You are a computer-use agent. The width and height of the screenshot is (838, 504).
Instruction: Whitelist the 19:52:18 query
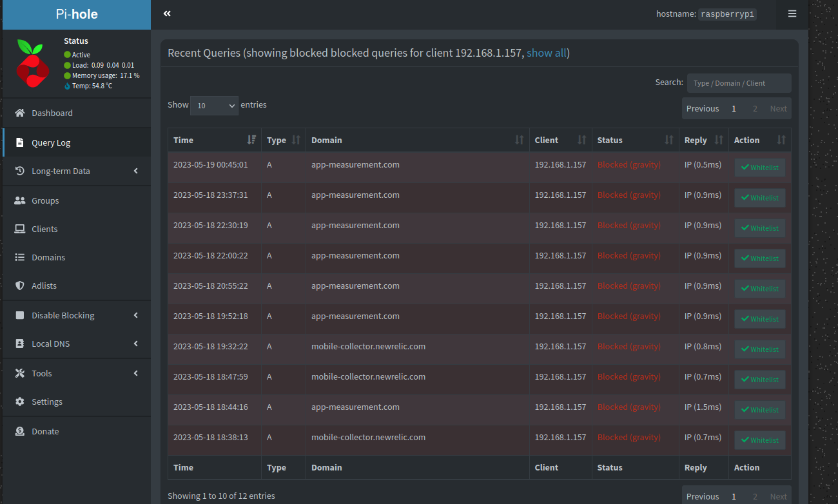[x=760, y=319]
